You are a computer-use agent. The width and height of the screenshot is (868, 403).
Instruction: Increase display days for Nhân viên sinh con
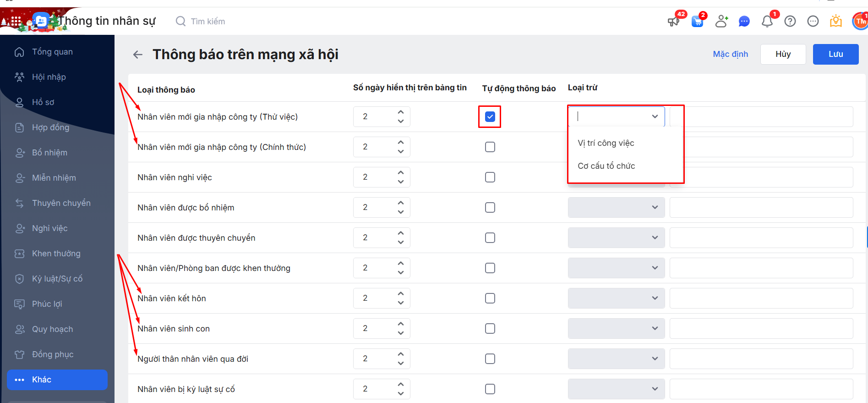click(401, 324)
